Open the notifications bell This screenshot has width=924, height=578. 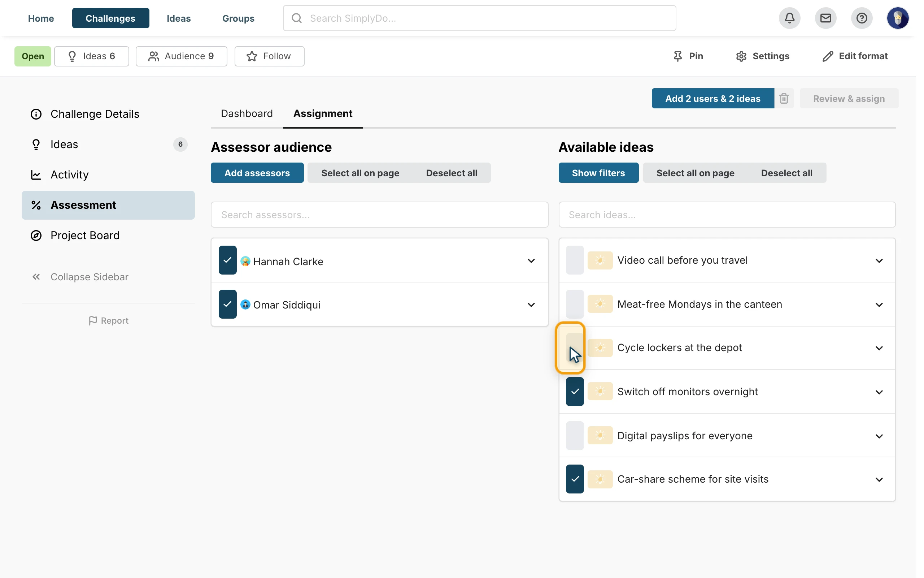pos(789,18)
